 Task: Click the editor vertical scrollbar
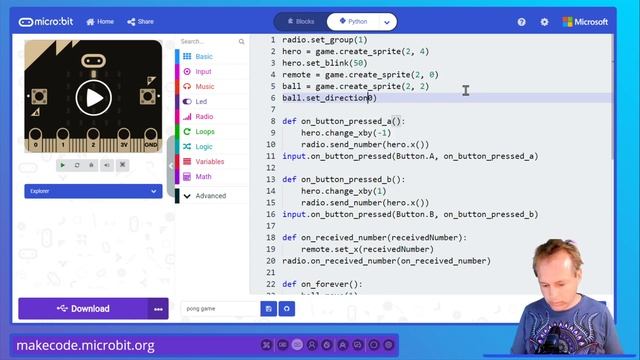coord(611,98)
